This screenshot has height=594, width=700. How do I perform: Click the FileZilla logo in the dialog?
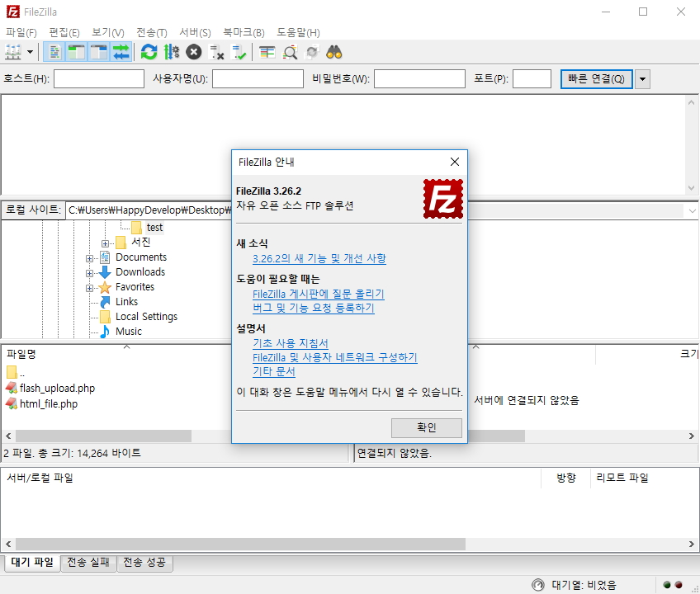442,199
